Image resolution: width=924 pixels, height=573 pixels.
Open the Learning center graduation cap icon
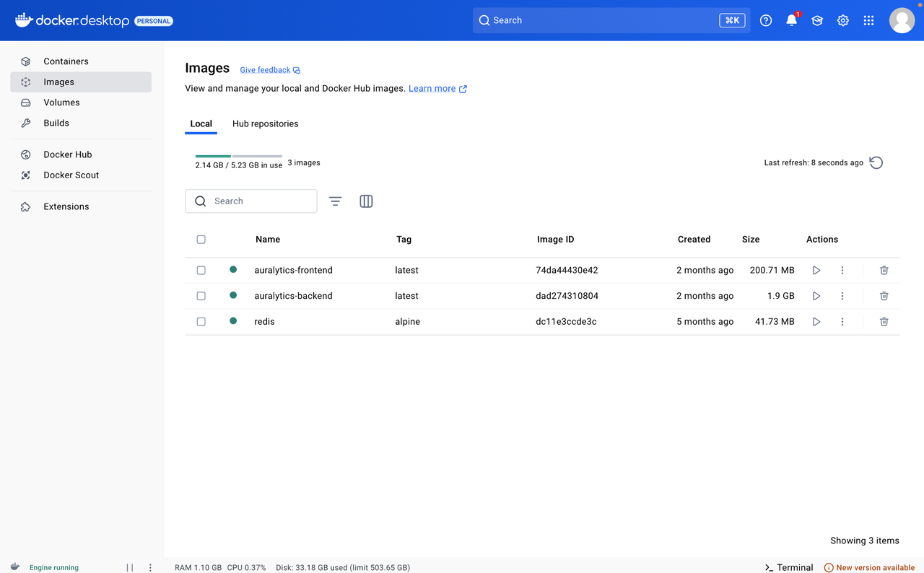coord(817,20)
